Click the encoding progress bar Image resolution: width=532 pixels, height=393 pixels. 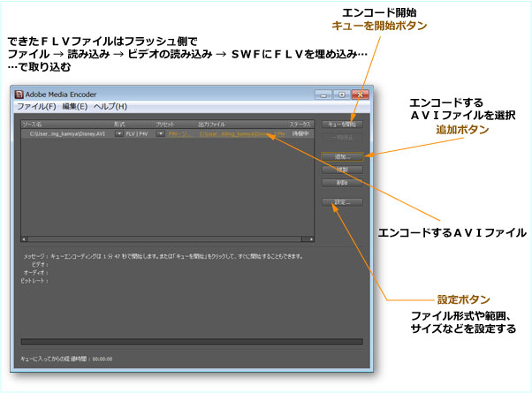pos(191,341)
